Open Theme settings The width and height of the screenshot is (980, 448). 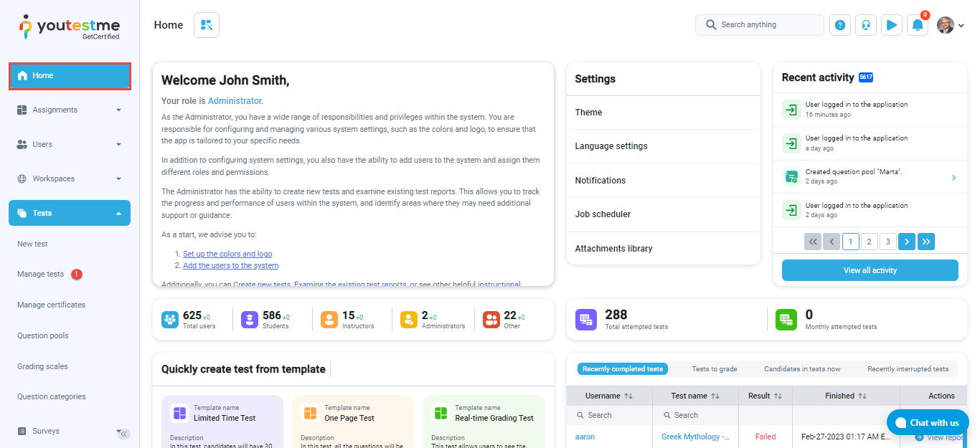[664, 113]
